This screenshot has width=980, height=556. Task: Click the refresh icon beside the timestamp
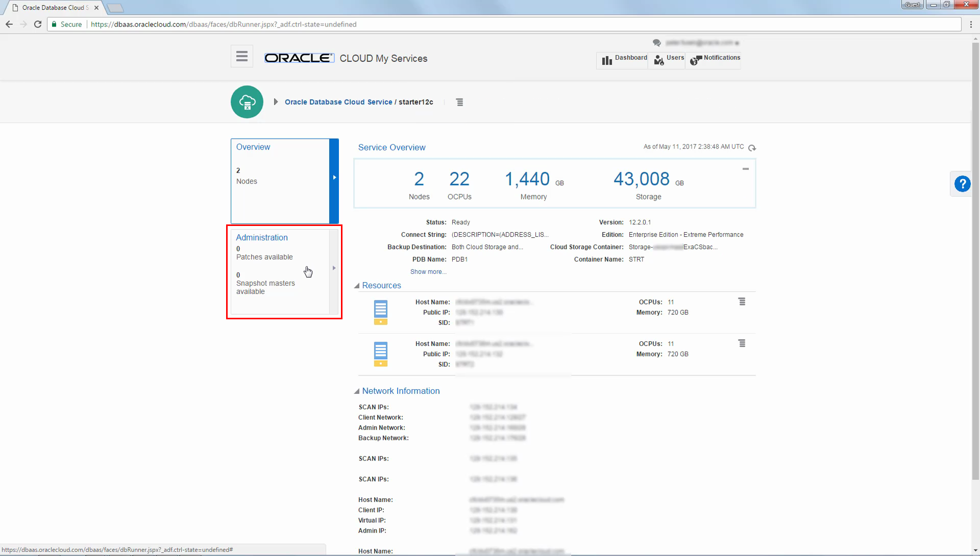pos(752,148)
